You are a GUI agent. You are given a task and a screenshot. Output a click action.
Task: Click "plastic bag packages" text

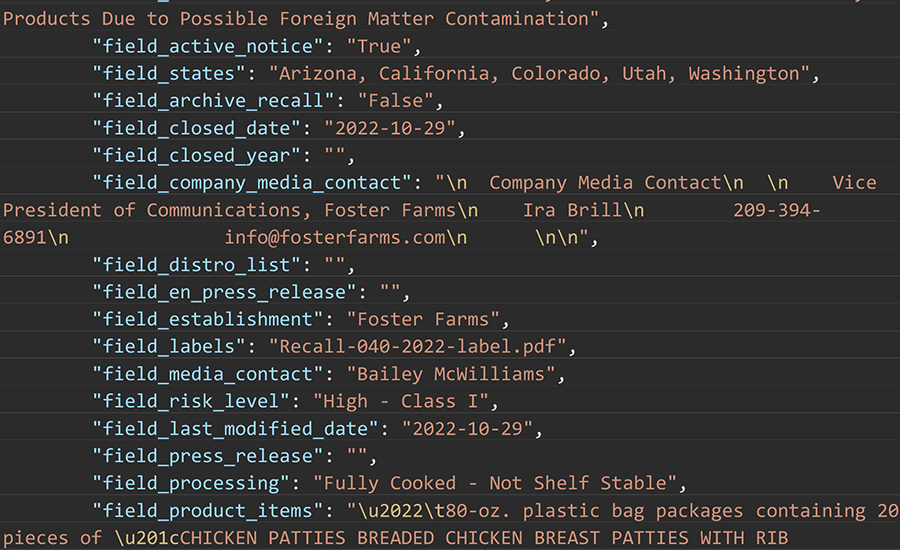coord(633,510)
